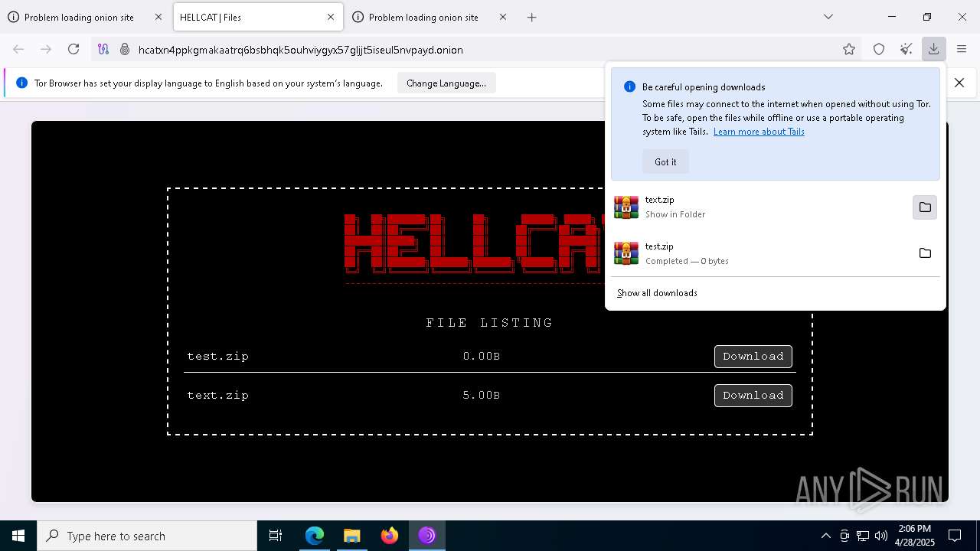Screen dimensions: 980x551
Task: Open the Learn more about Tails link
Action: [x=759, y=132]
